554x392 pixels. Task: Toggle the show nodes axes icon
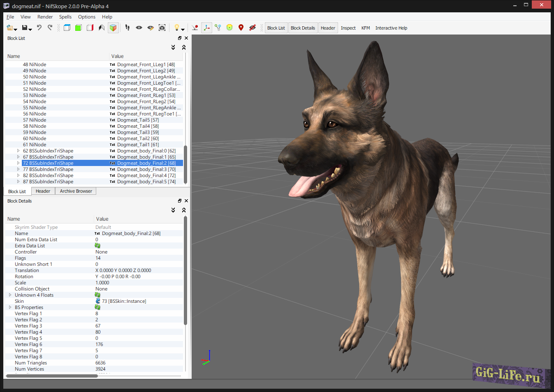point(206,27)
